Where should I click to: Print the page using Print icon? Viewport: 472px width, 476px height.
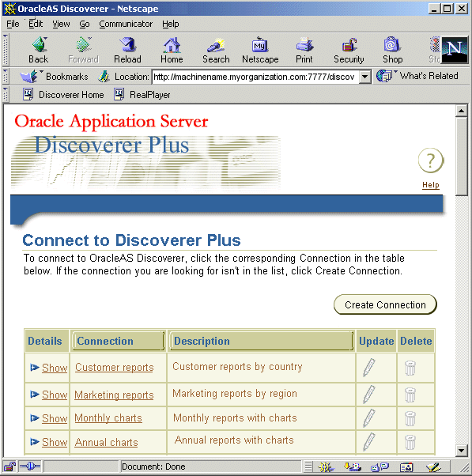[304, 50]
